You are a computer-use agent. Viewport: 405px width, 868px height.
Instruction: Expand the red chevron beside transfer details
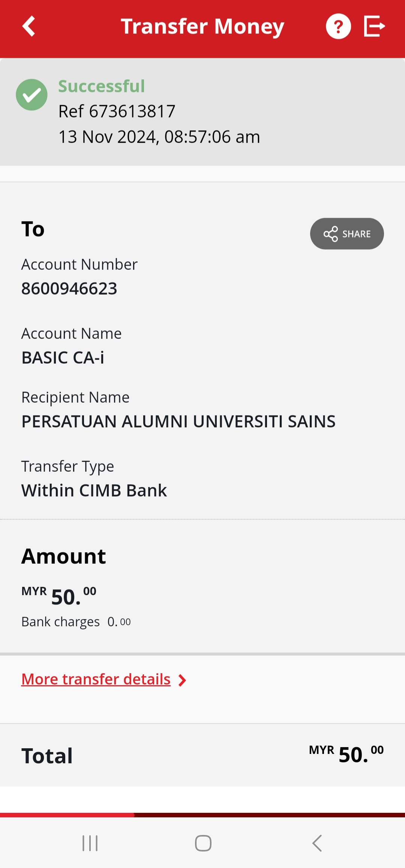[182, 680]
